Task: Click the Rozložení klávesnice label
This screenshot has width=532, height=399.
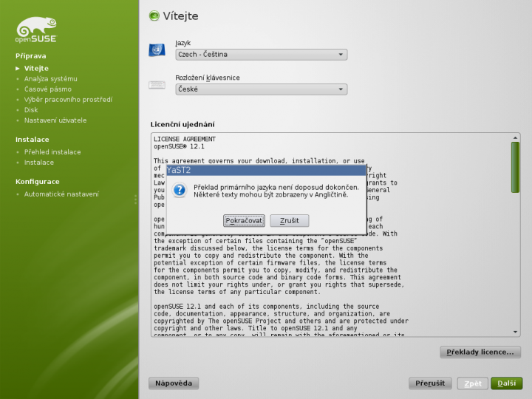Action: point(208,78)
